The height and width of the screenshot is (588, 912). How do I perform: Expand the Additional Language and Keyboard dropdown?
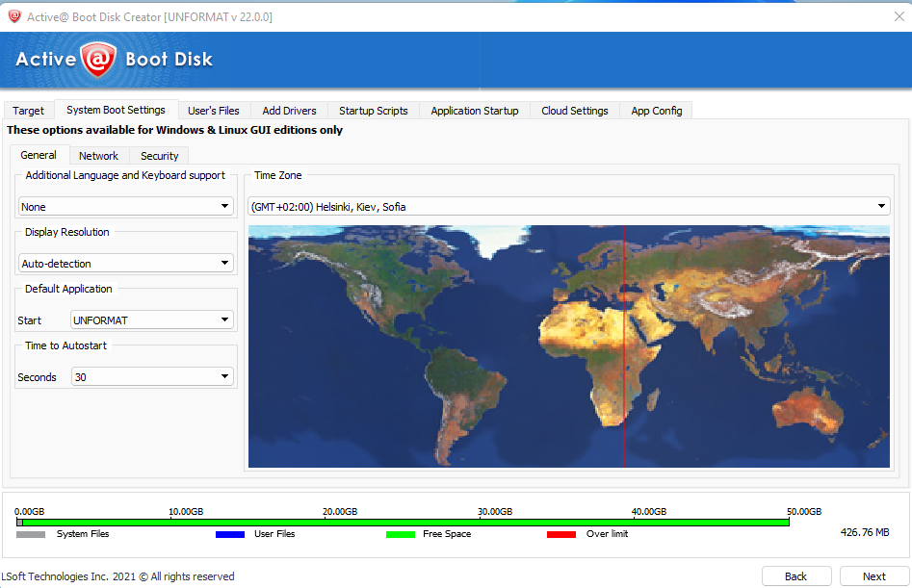tap(126, 207)
